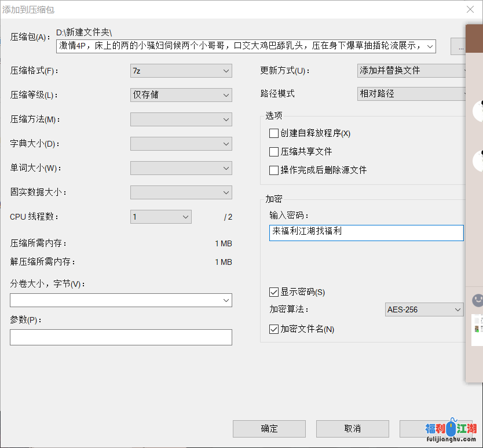Uncheck the 显示密码 checkbox
483x448 pixels.
(274, 292)
